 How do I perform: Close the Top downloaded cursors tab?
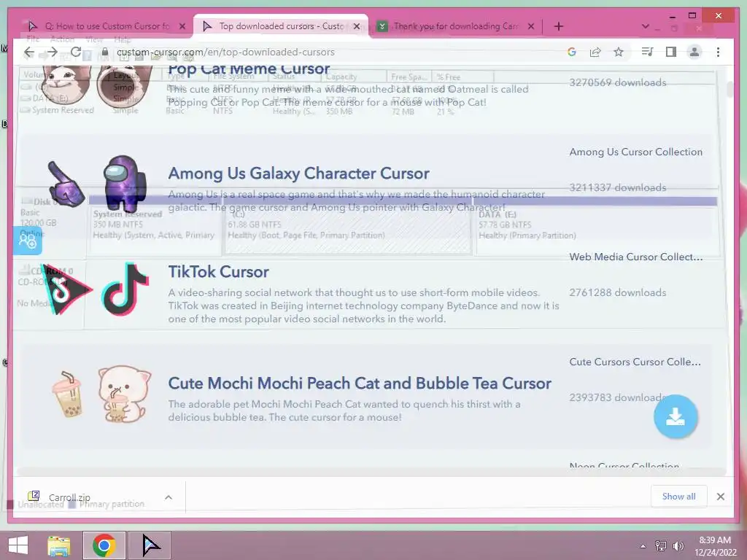click(356, 26)
